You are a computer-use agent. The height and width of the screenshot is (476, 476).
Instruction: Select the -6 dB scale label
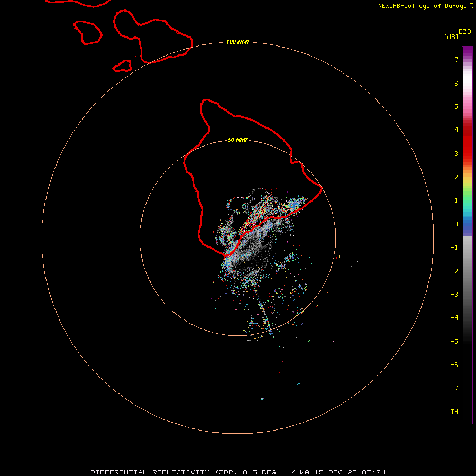pyautogui.click(x=454, y=365)
